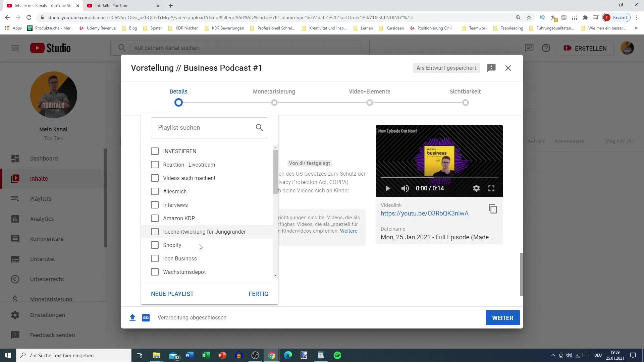Open the Details step tab
Image resolution: width=644 pixels, height=362 pixels.
(x=178, y=97)
